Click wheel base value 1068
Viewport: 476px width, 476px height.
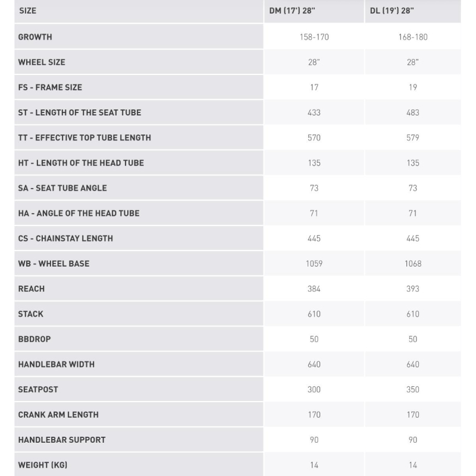413,264
